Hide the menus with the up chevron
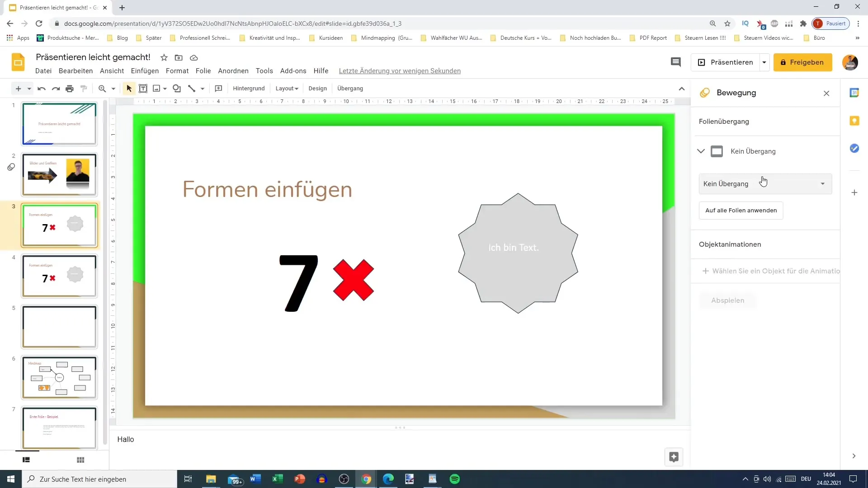The image size is (868, 488). click(x=682, y=89)
